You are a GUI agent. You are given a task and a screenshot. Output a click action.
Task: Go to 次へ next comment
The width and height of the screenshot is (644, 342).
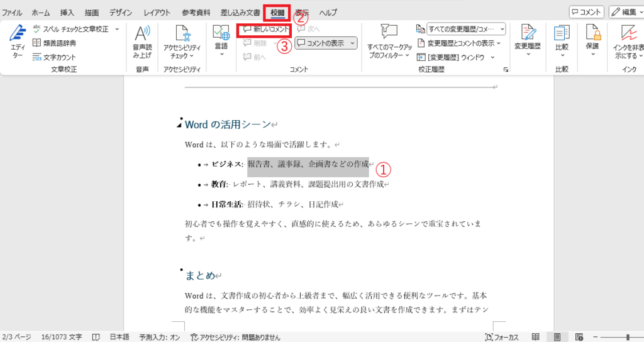click(x=308, y=29)
